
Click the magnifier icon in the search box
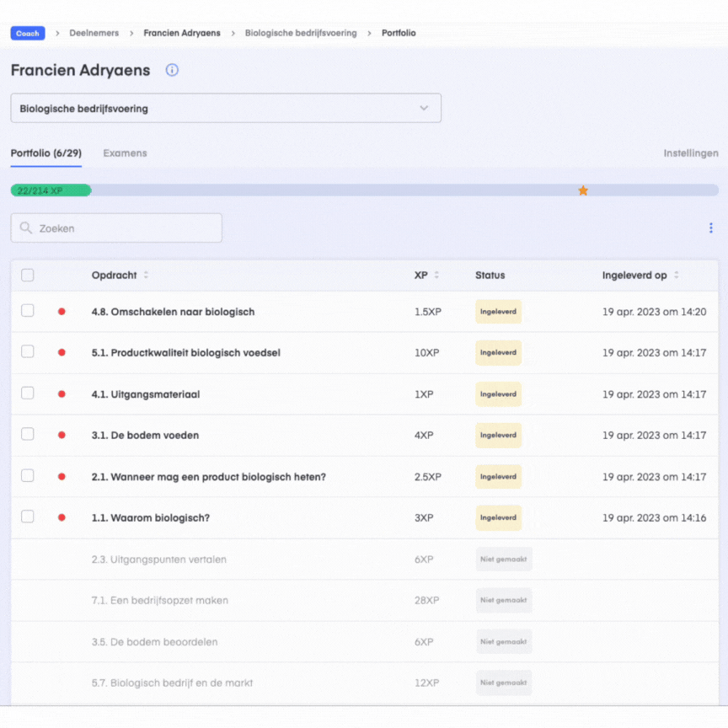click(x=26, y=228)
